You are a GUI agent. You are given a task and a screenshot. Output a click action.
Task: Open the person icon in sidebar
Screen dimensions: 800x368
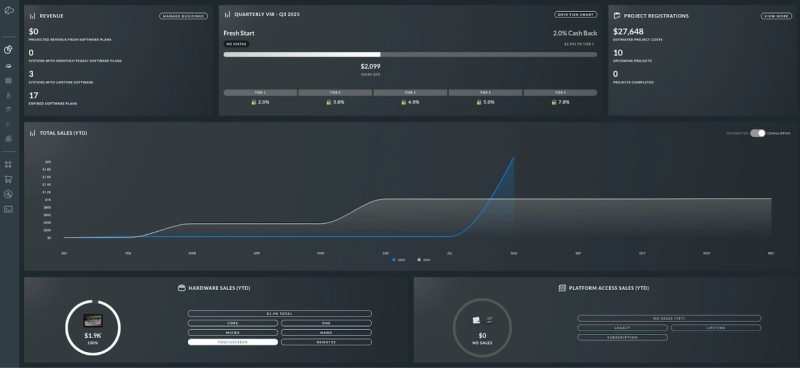8,95
